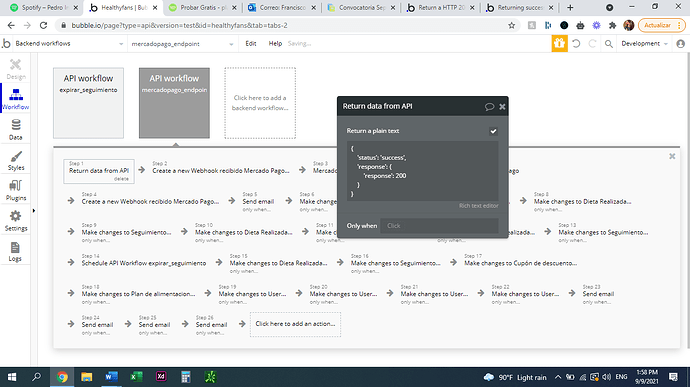690x387 pixels.
Task: Open the Design tab in the sidebar
Action: pos(16,69)
